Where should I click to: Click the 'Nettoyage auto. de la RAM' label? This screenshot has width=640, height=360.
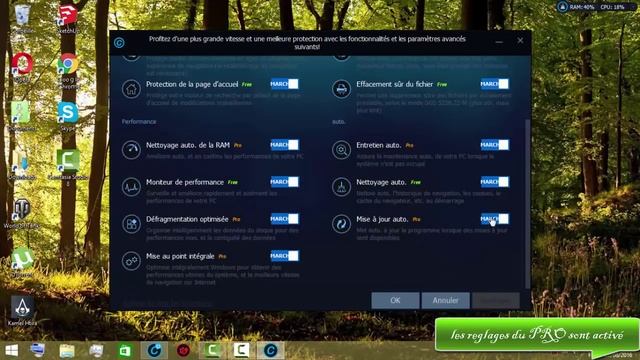188,145
